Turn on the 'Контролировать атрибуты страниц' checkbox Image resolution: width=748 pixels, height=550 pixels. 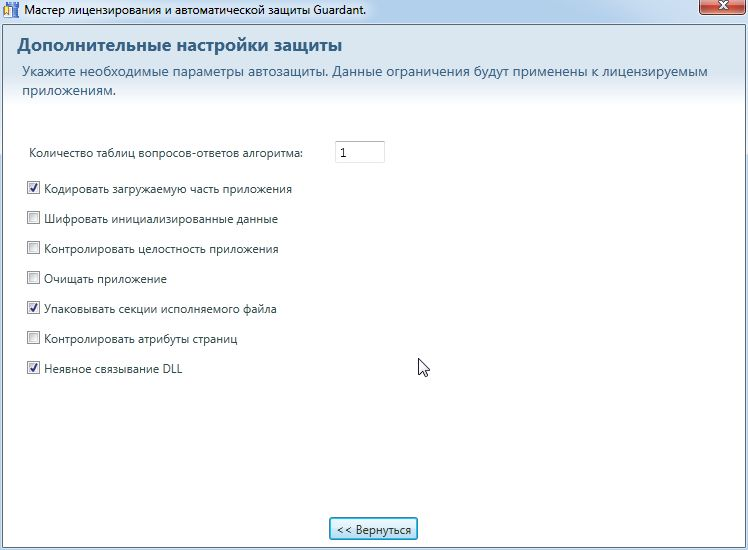(x=34, y=338)
